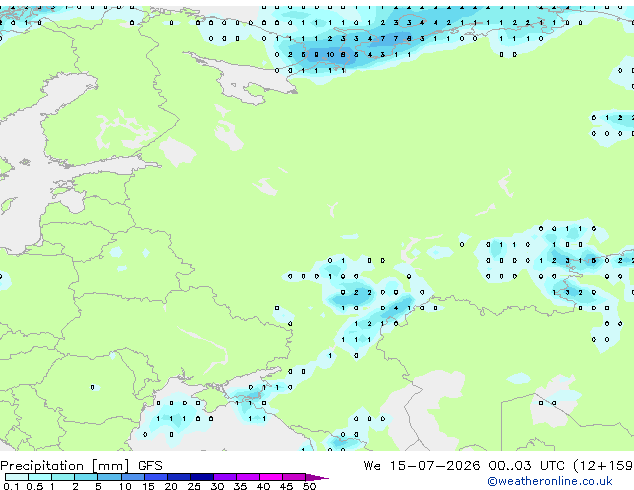Choose the 2–5 mm legend color swatch
The image size is (634, 490).
tap(86, 477)
